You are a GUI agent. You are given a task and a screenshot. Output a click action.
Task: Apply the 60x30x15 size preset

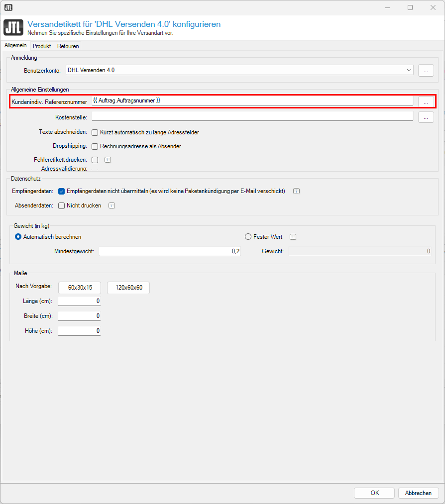tap(80, 288)
